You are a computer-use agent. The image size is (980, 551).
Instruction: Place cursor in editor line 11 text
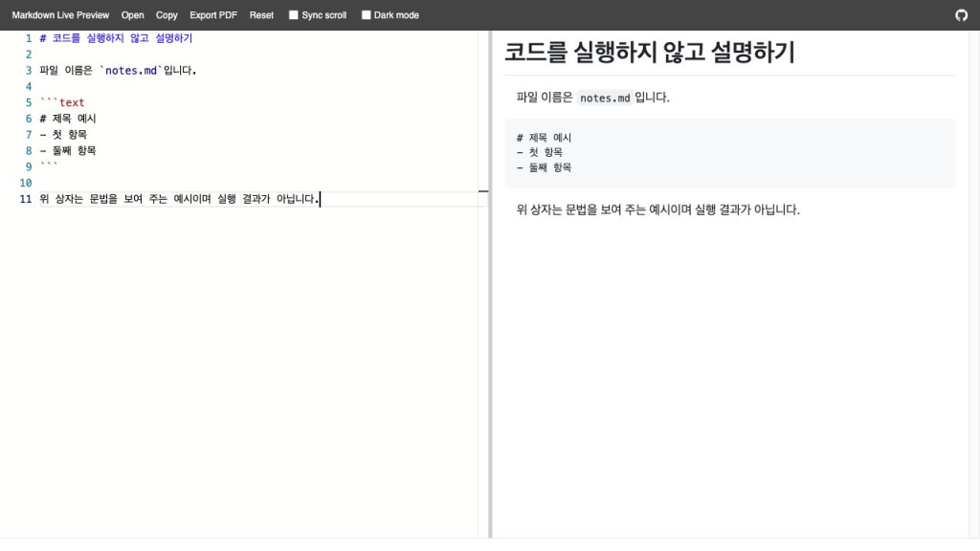click(x=179, y=199)
